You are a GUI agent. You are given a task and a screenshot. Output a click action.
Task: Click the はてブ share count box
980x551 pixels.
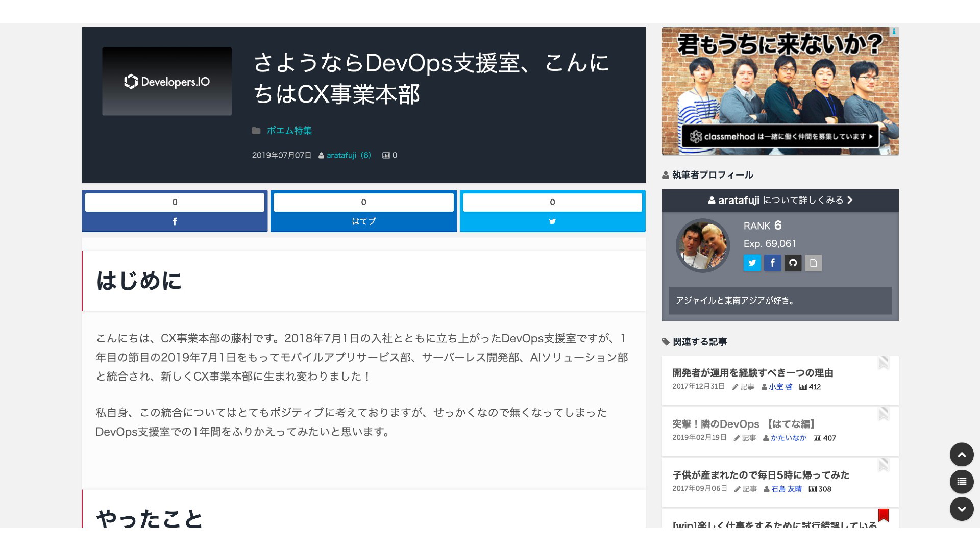pyautogui.click(x=363, y=202)
